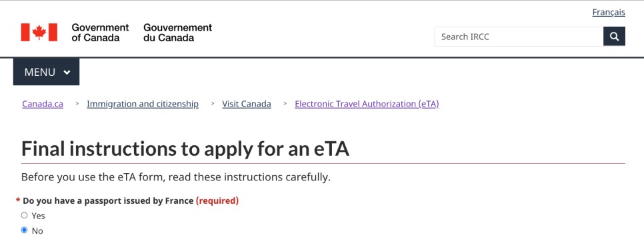
Task: Go to the Canada.ca breadcrumb link
Action: point(43,104)
